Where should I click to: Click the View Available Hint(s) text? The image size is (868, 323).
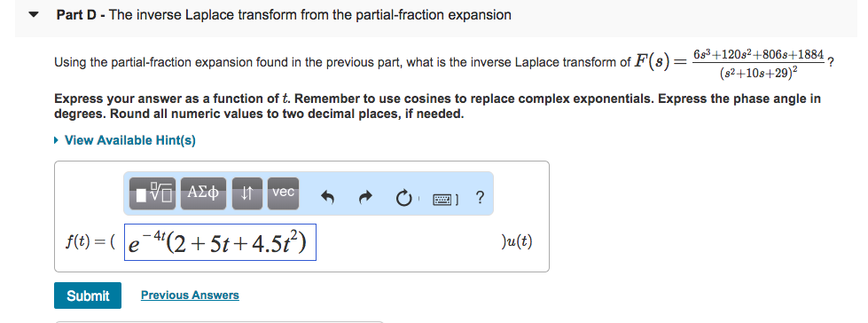tap(130, 141)
